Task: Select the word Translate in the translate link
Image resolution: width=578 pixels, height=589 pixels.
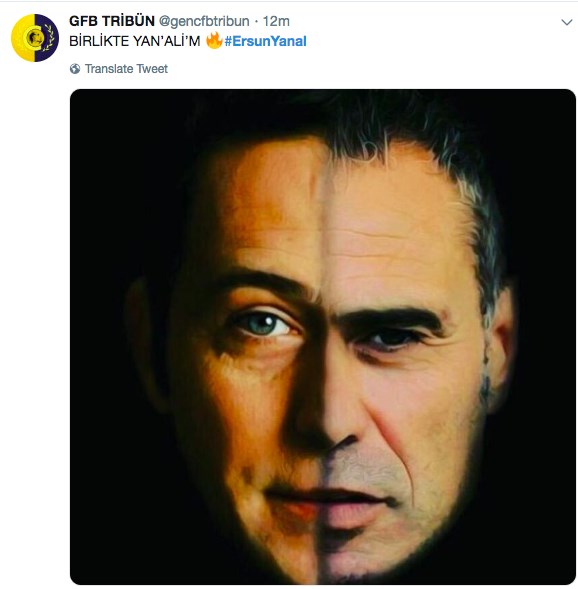Action: (109, 69)
